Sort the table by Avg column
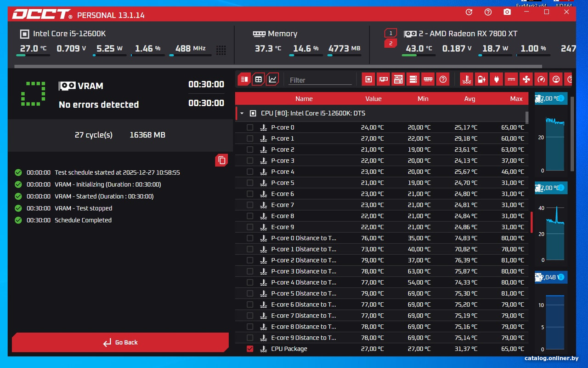The height and width of the screenshot is (368, 588). click(x=469, y=98)
